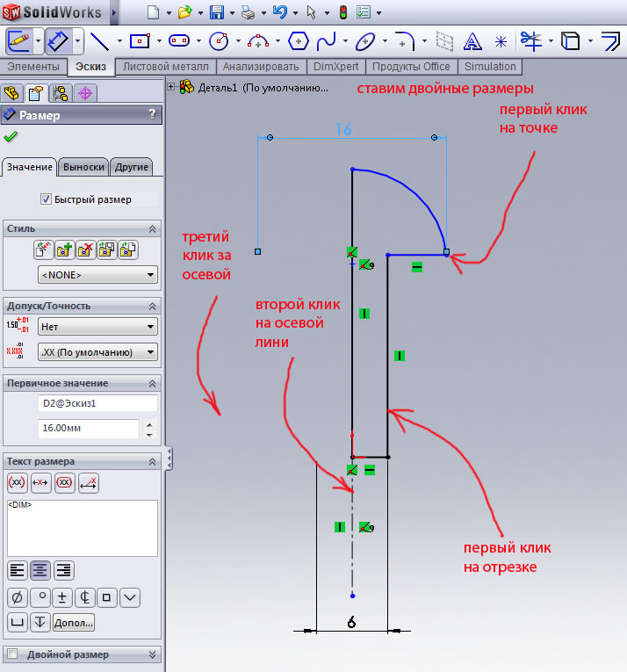The width and height of the screenshot is (627, 672).
Task: Select the Circle sketch tool
Action: (x=219, y=40)
